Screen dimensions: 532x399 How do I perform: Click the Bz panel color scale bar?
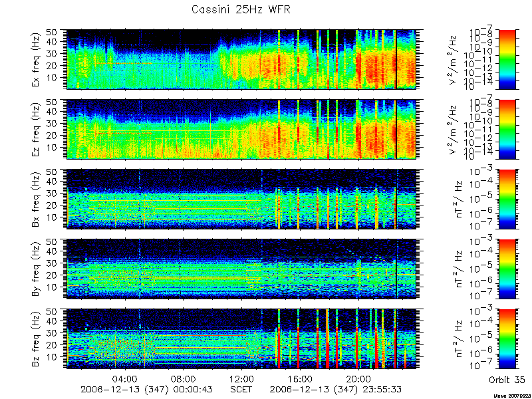[x=507, y=339]
